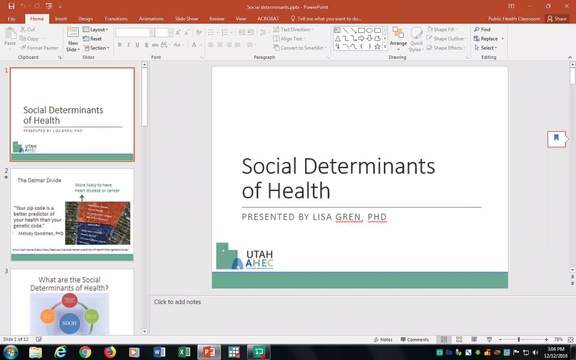Select the oval shape in shapes gallery

click(370, 30)
